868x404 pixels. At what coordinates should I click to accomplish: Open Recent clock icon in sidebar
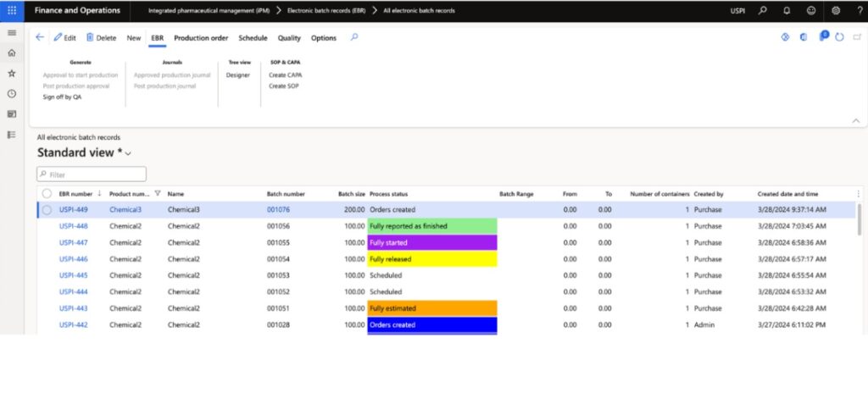pyautogui.click(x=12, y=94)
